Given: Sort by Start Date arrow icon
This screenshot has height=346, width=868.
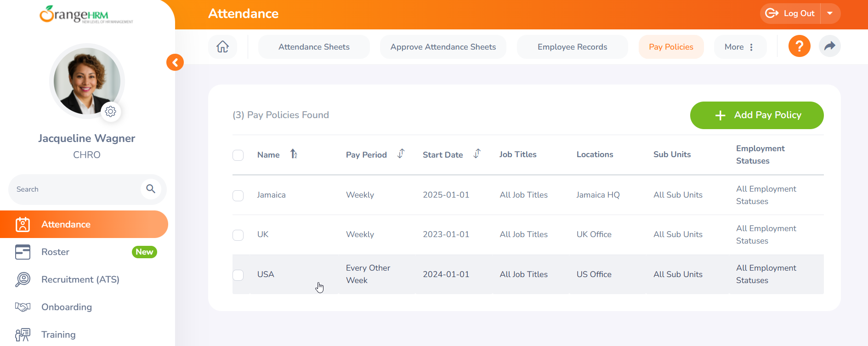Looking at the screenshot, I should point(477,154).
